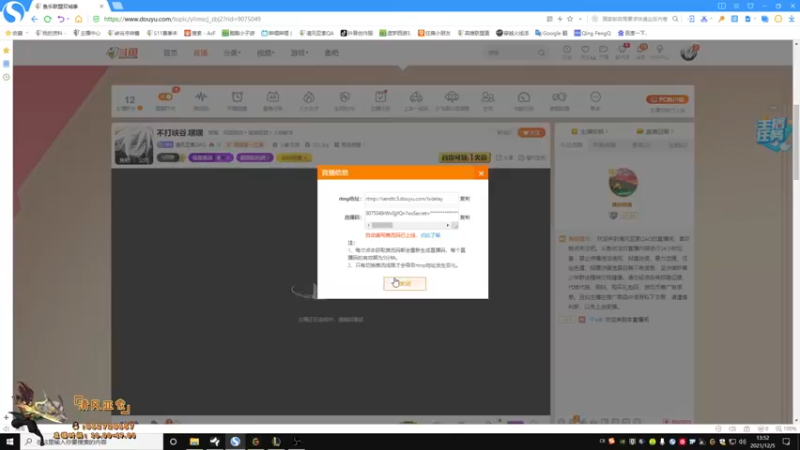Open the Sogou browser taskbar icon
The width and height of the screenshot is (800, 450).
point(235,441)
